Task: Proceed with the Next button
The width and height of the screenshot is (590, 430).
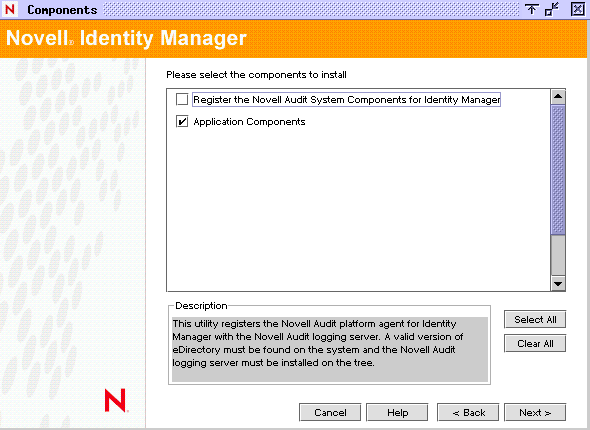Action: (x=535, y=413)
